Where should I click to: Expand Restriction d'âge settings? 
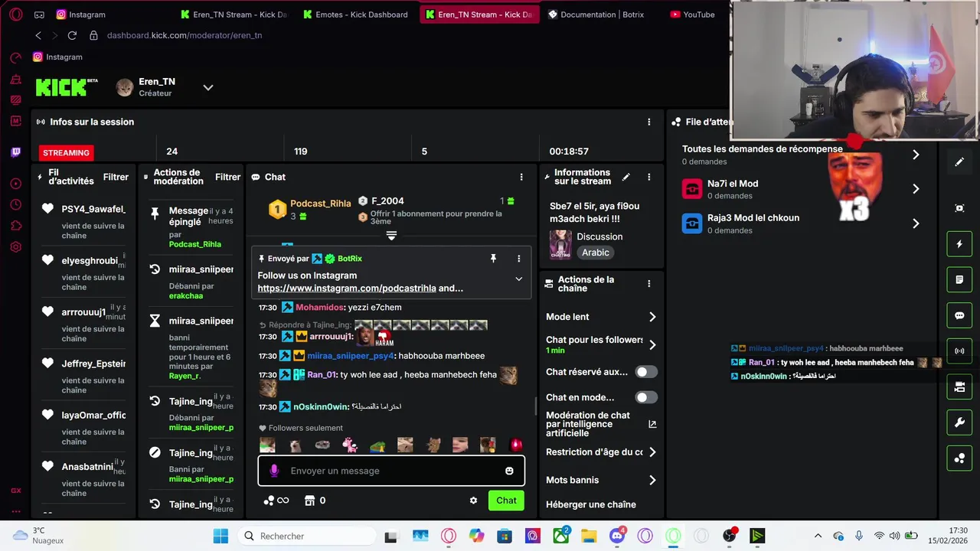652,452
